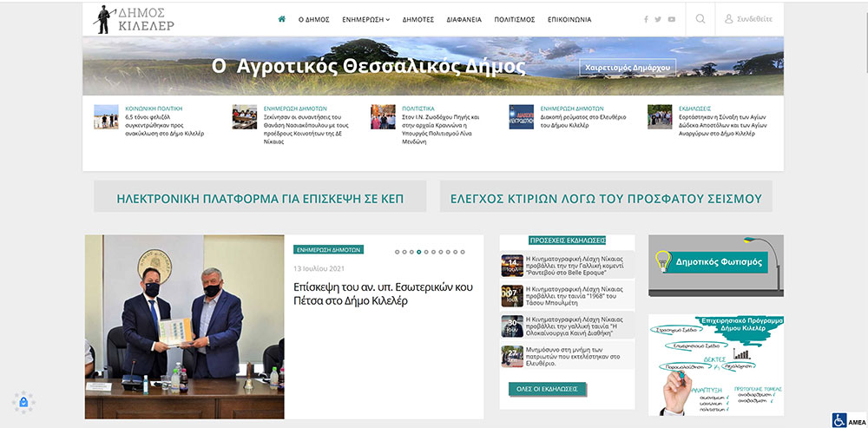Open thumbnail of Διακοπή ρεύματος article
Screen dimensions: 868x428
point(522,117)
